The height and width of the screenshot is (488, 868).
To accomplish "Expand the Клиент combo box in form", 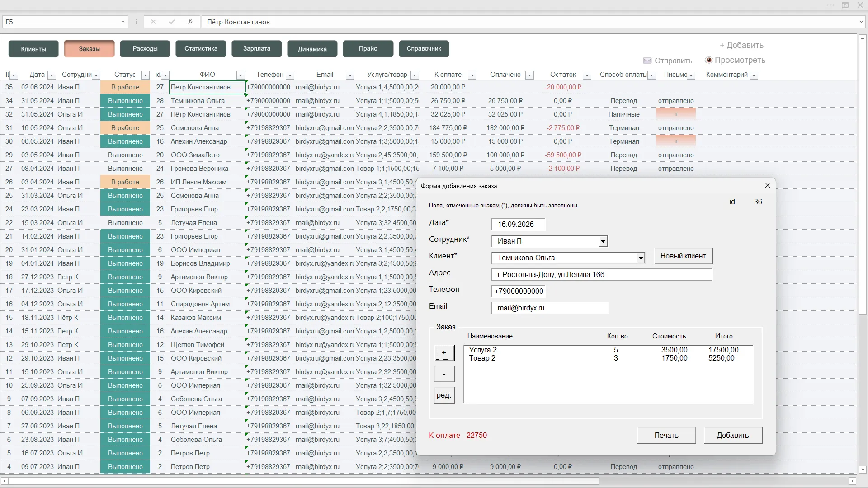I will point(641,258).
